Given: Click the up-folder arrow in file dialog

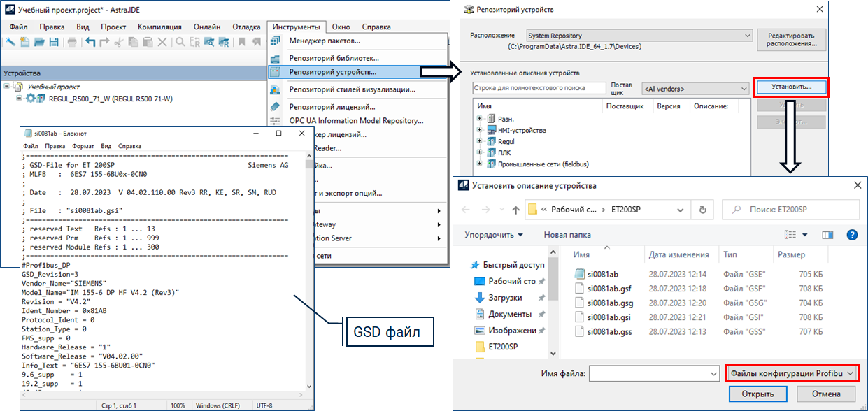Looking at the screenshot, I should click(x=514, y=210).
